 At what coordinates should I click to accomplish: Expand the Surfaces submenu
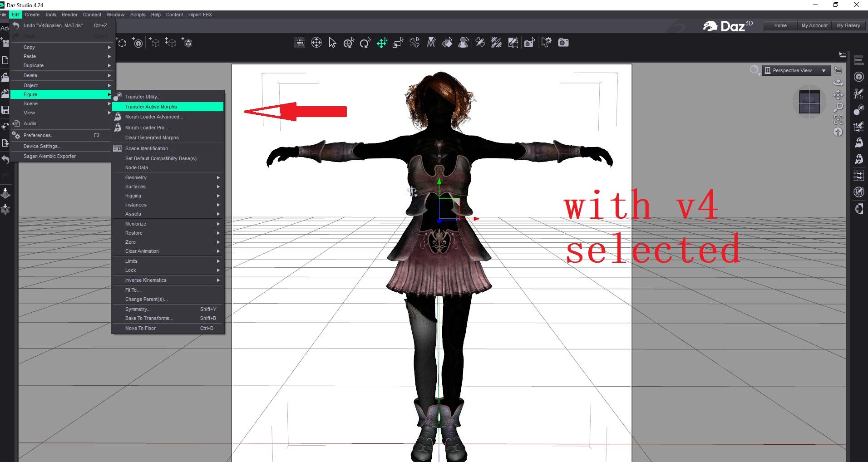tap(168, 187)
